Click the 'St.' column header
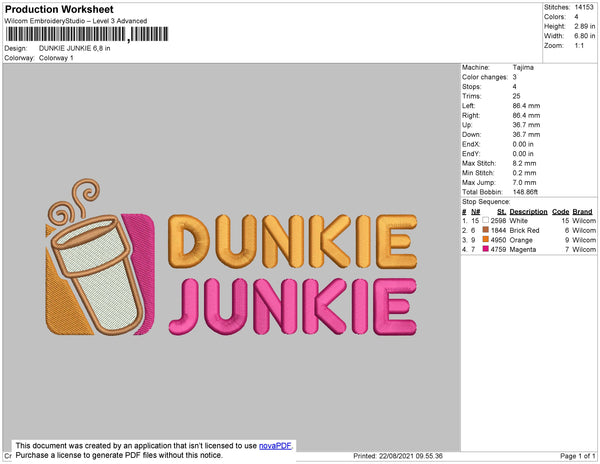 click(x=501, y=212)
